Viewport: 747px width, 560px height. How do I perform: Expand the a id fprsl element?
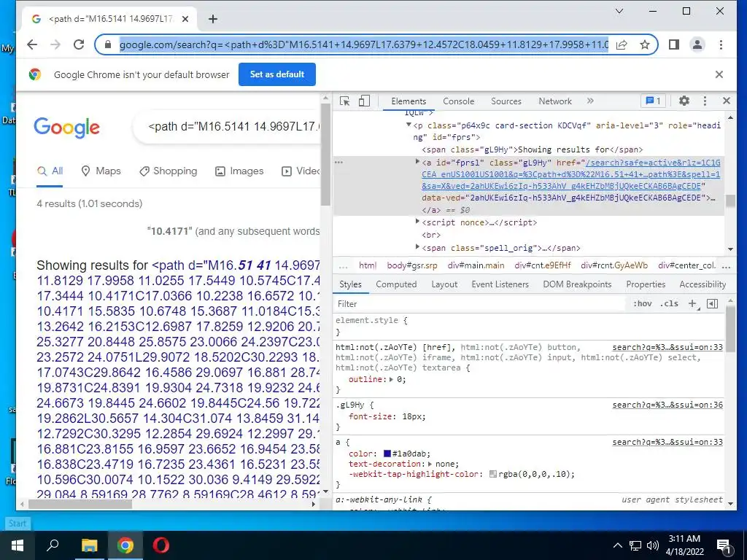pos(417,163)
